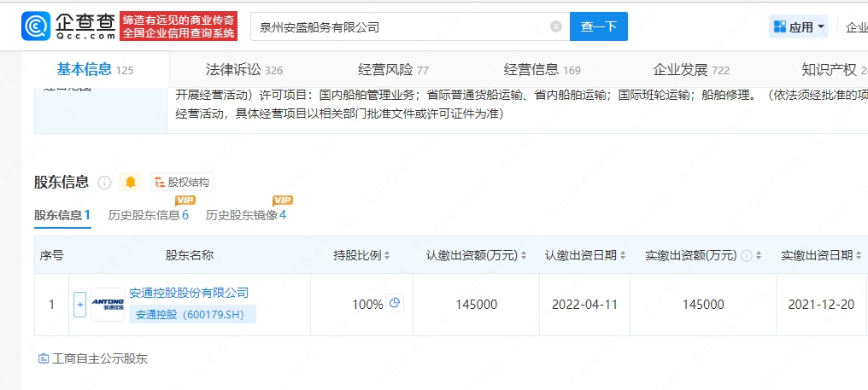Click the 100% shareholding value

tap(367, 305)
